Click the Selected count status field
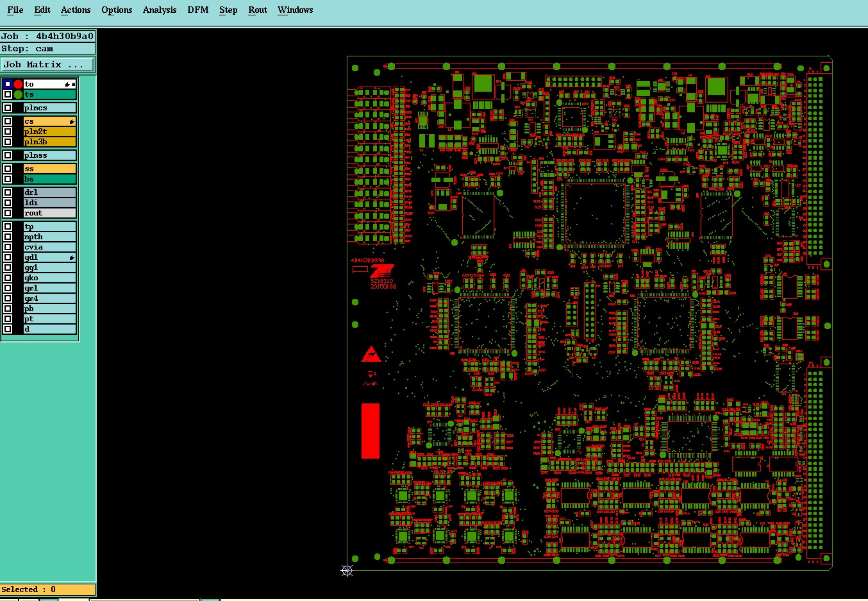This screenshot has height=601, width=868. coord(48,589)
